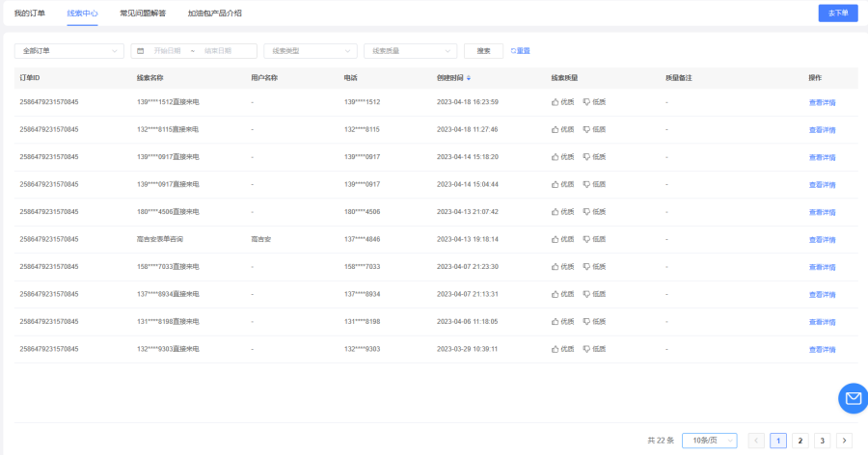This screenshot has width=868, height=455.
Task: Go to previous page arrow
Action: pyautogui.click(x=756, y=441)
